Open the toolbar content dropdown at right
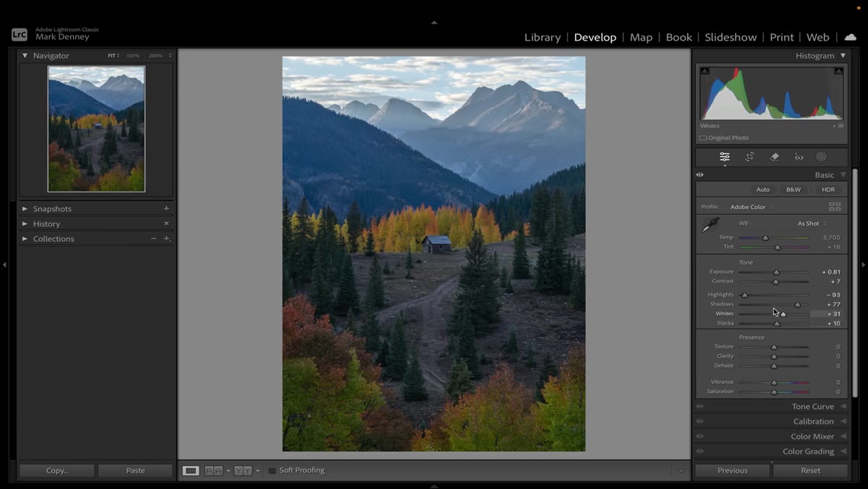The image size is (868, 489). (681, 471)
